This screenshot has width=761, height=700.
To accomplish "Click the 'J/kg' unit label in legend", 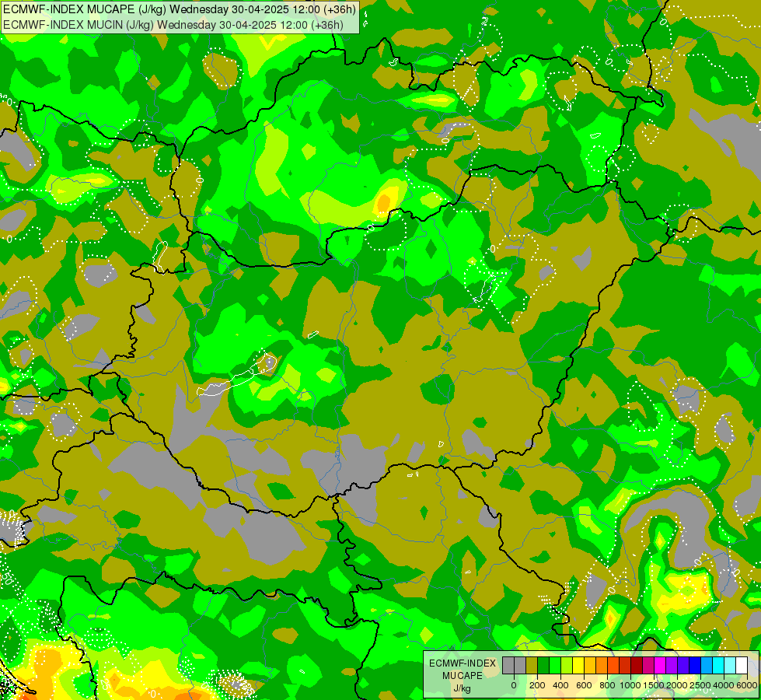I will pyautogui.click(x=462, y=689).
